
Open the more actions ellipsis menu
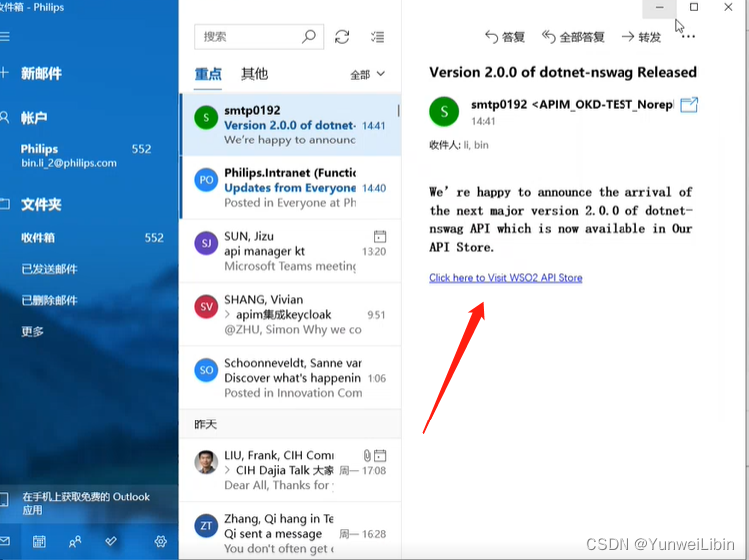pyautogui.click(x=688, y=37)
